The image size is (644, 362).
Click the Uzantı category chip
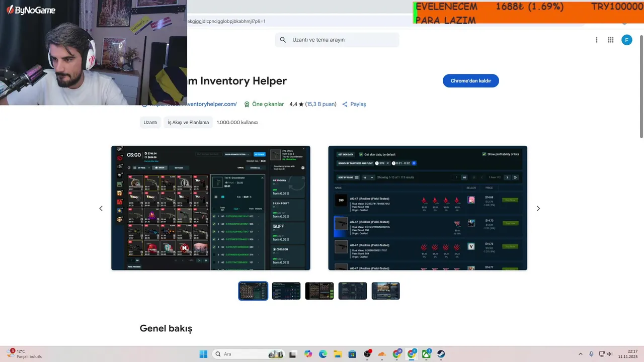tap(150, 122)
